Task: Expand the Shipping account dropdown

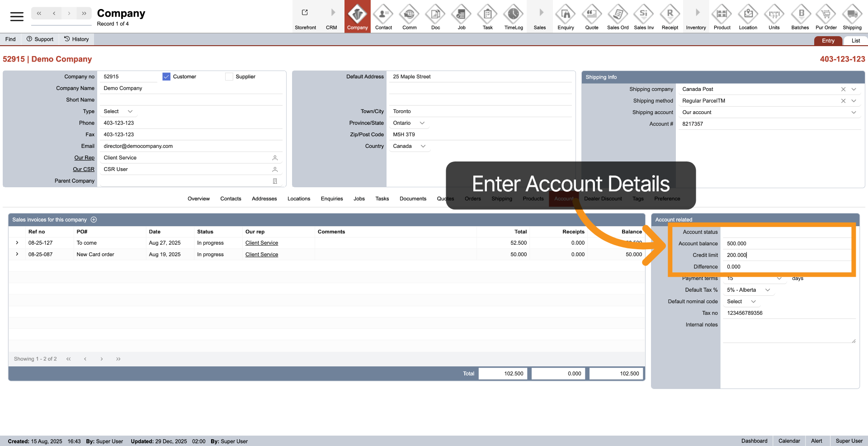Action: pyautogui.click(x=854, y=113)
